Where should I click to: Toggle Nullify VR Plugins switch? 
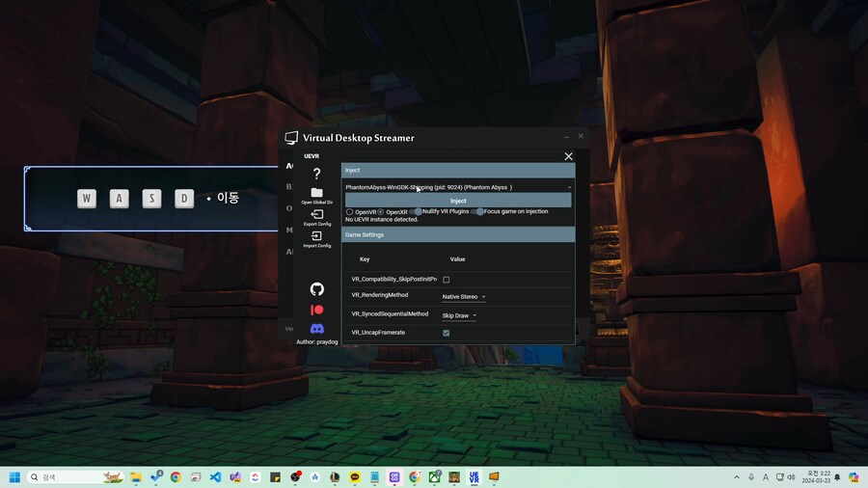click(x=417, y=211)
